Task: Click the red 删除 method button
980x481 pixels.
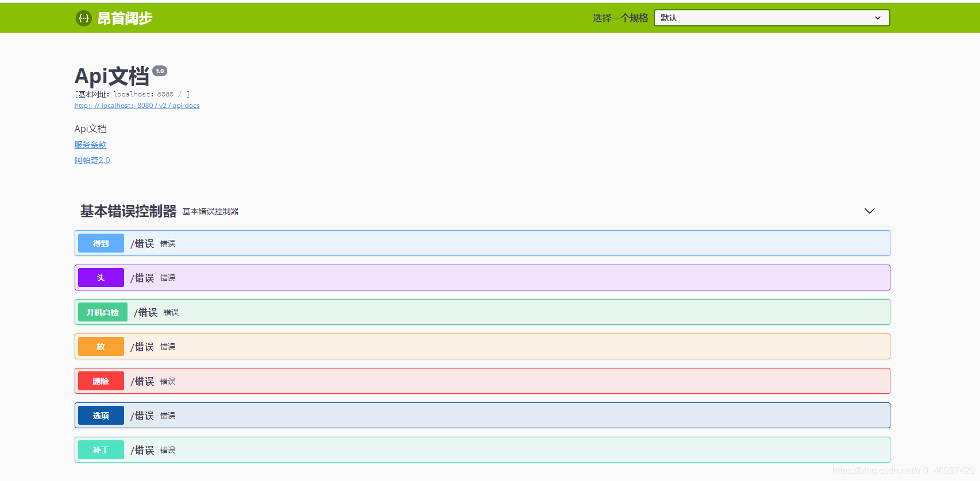Action: pos(101,381)
